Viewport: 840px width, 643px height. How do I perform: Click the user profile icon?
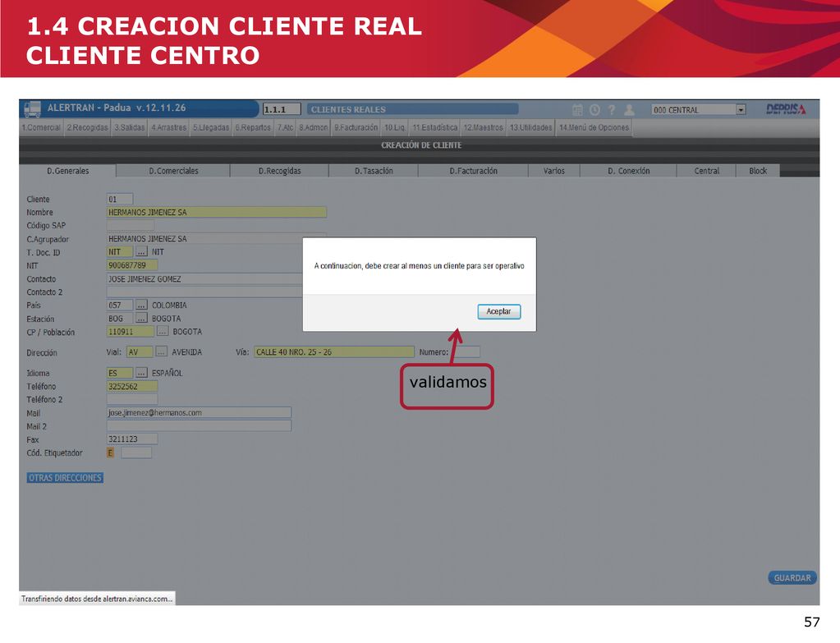point(629,109)
